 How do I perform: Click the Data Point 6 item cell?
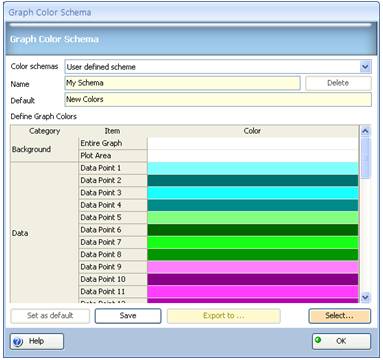[x=113, y=230]
